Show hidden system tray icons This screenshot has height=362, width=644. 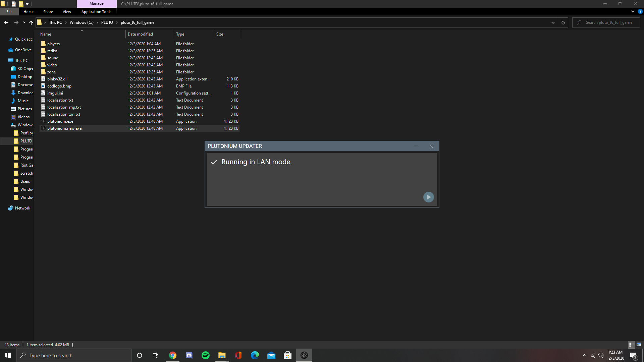coord(585,355)
